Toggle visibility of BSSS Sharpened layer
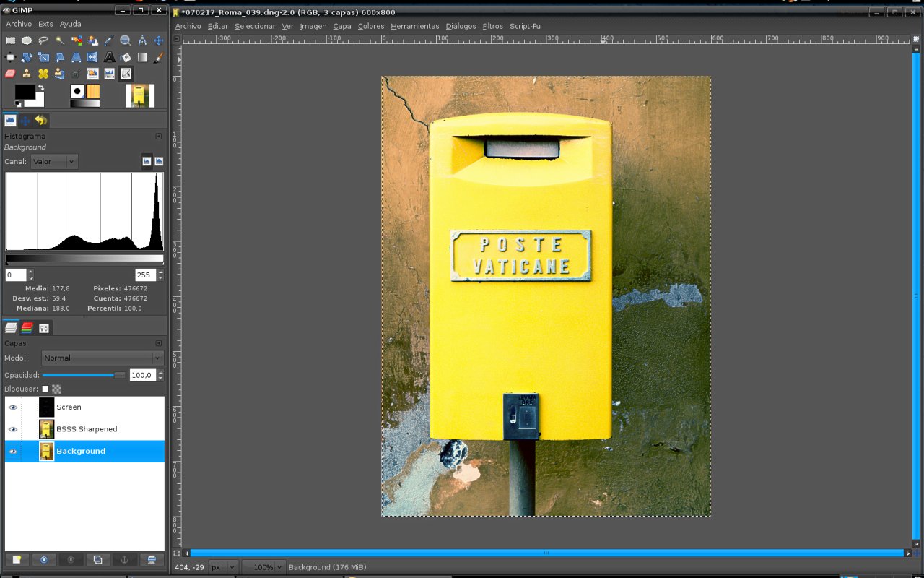Image resolution: width=924 pixels, height=578 pixels. pos(13,429)
